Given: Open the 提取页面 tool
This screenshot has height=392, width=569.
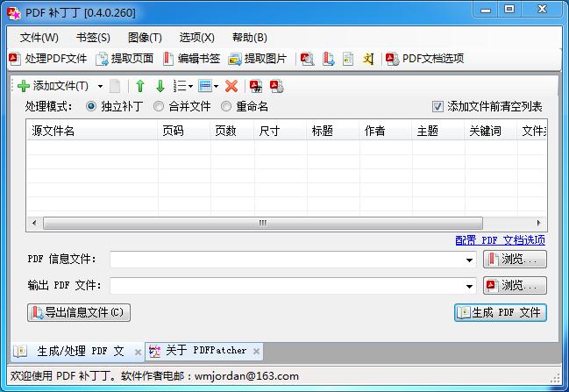Looking at the screenshot, I should (124, 59).
